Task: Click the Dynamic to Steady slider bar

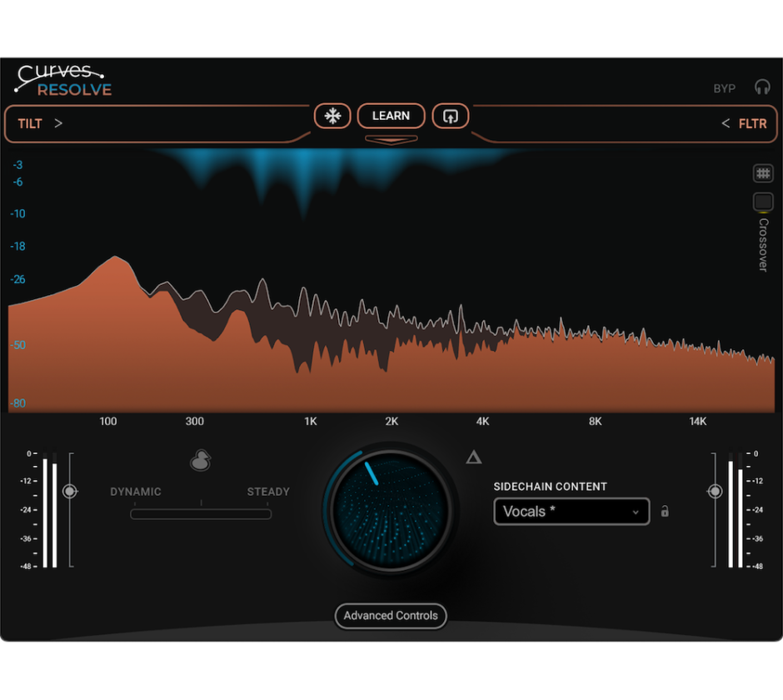Action: pos(201,514)
